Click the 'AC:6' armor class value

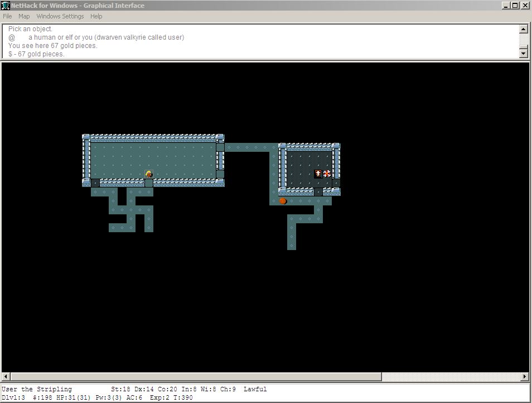134,397
